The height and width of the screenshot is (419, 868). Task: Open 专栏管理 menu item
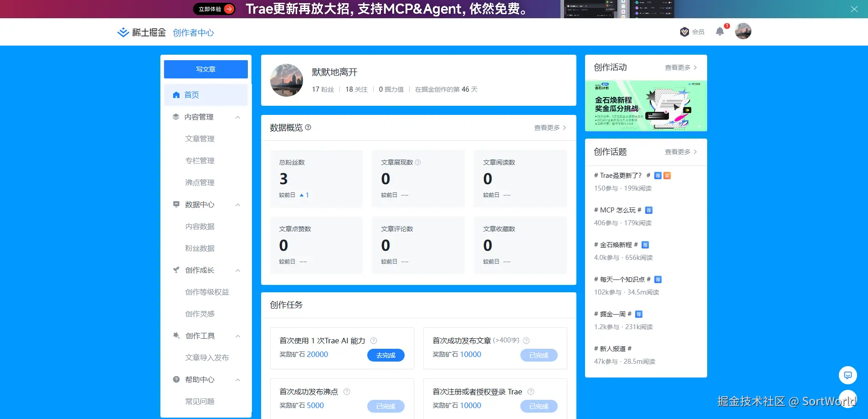[x=200, y=160]
